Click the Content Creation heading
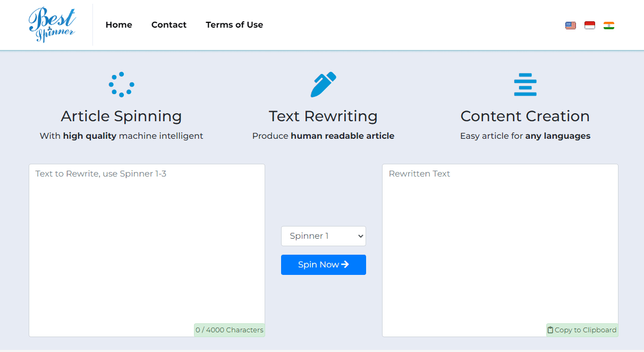 pyautogui.click(x=525, y=116)
